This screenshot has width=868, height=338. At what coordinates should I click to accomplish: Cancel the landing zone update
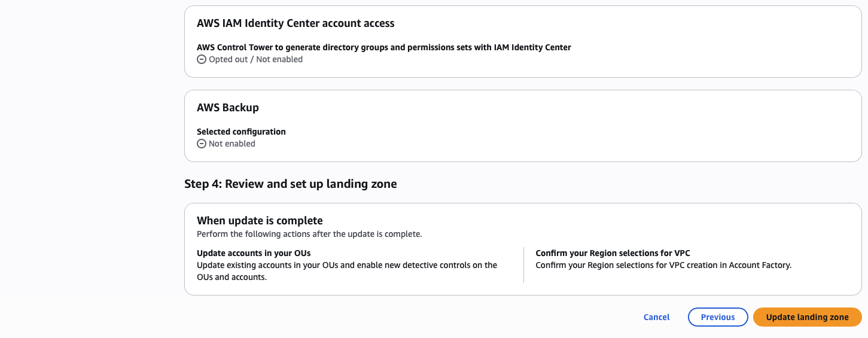(x=656, y=317)
